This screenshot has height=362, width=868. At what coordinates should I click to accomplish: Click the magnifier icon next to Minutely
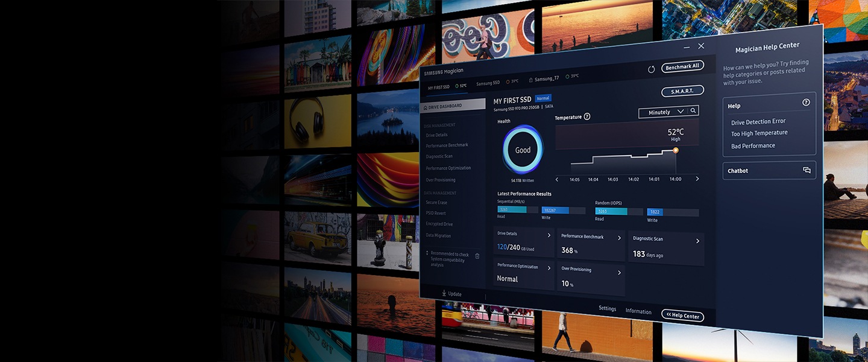tap(694, 111)
